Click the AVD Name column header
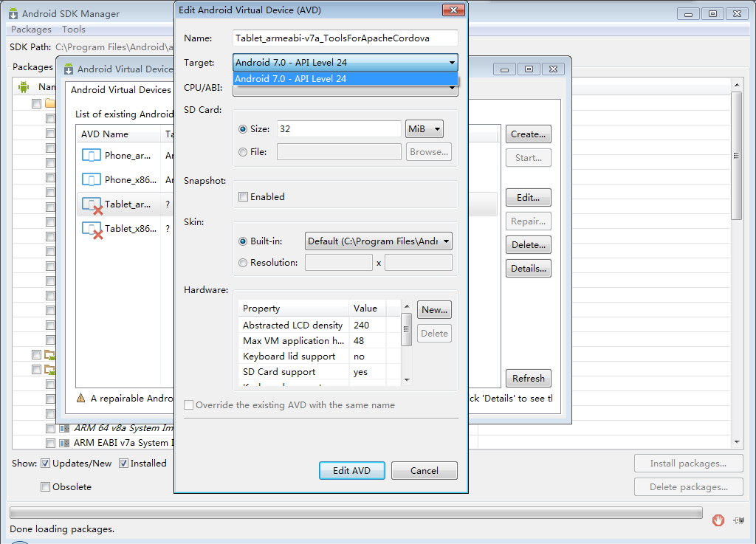This screenshot has width=756, height=544. pos(118,134)
